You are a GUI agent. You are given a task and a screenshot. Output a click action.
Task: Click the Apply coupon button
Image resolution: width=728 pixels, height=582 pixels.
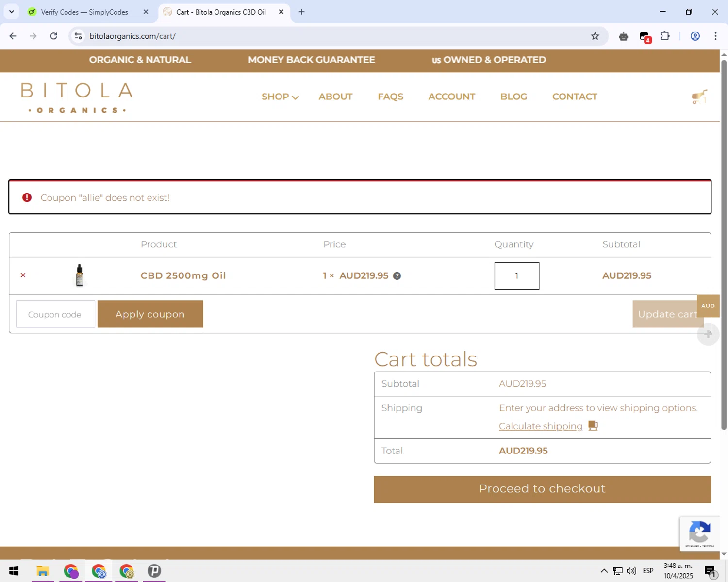[150, 314]
